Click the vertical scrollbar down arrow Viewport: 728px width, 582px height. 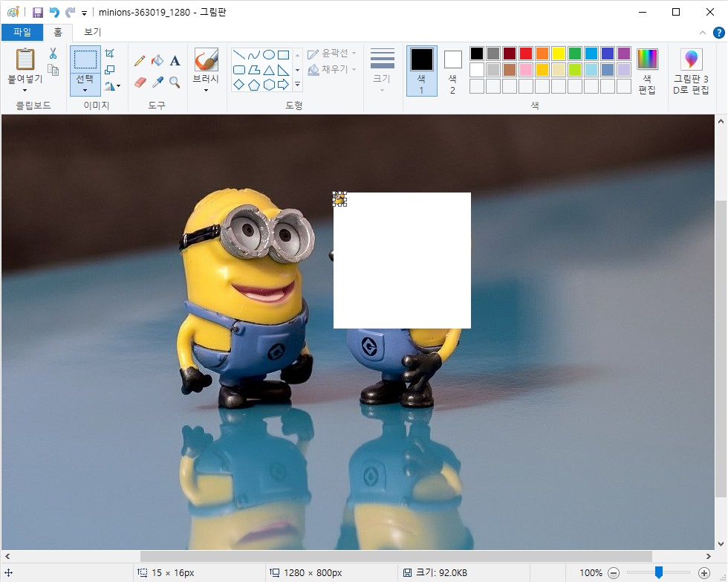tap(721, 543)
